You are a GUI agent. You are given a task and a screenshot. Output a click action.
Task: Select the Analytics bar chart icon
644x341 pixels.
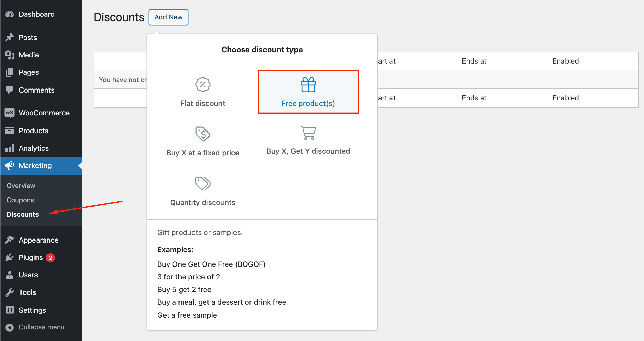coord(10,148)
